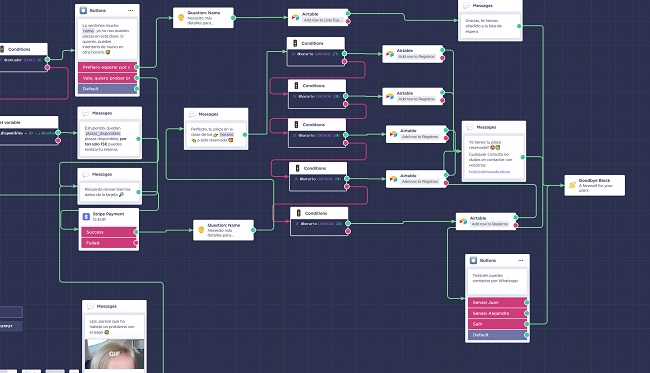
Task: Click the emoji icon of the top Question: Name block
Action: click(181, 17)
